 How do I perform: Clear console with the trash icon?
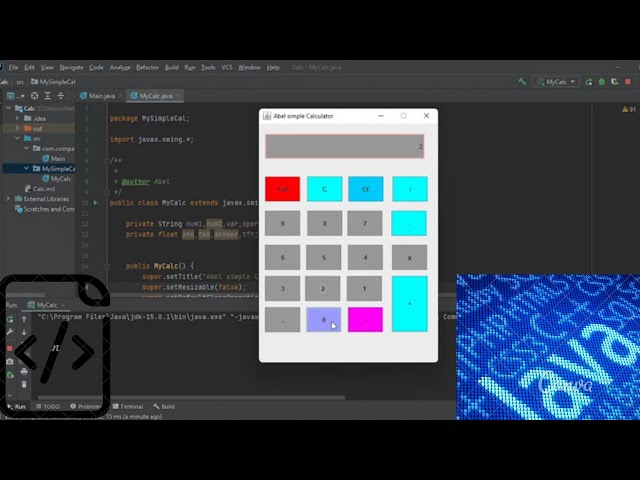point(24,384)
